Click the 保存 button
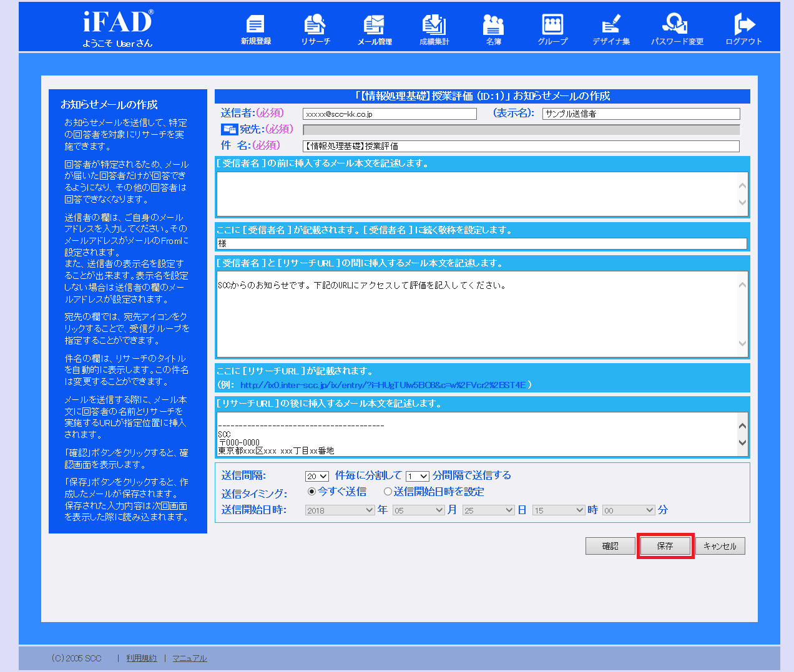 point(665,546)
